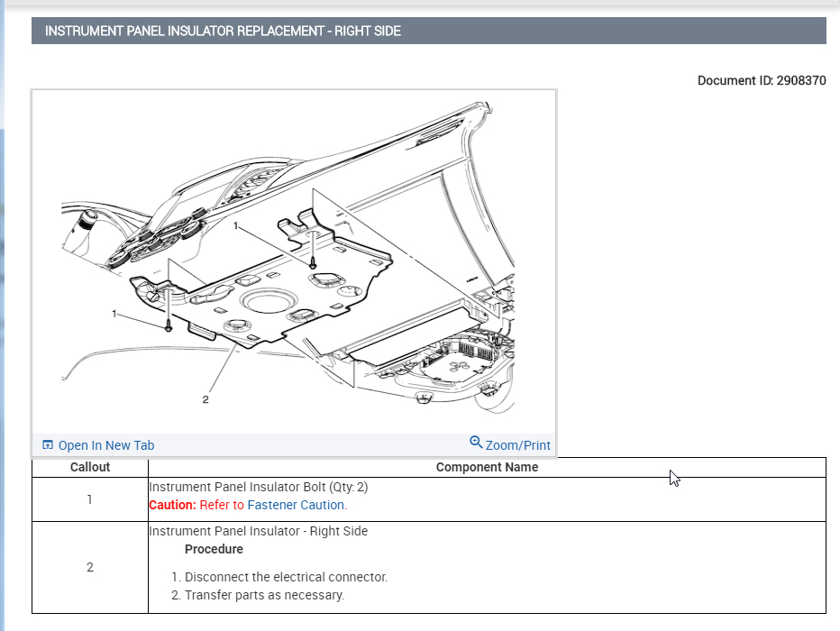Select the callout 1 table cell
This screenshot has height=631, width=840.
90,499
